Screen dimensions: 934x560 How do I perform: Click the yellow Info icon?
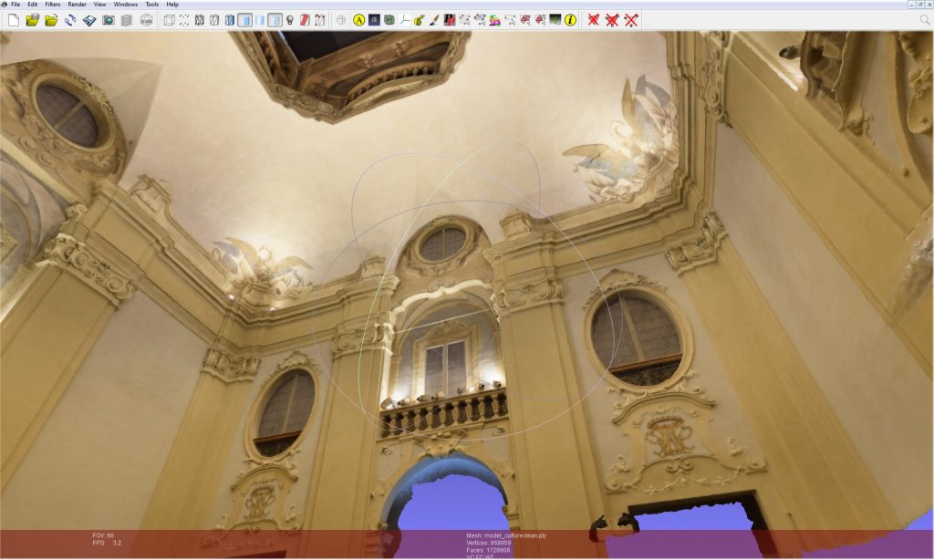pos(570,19)
